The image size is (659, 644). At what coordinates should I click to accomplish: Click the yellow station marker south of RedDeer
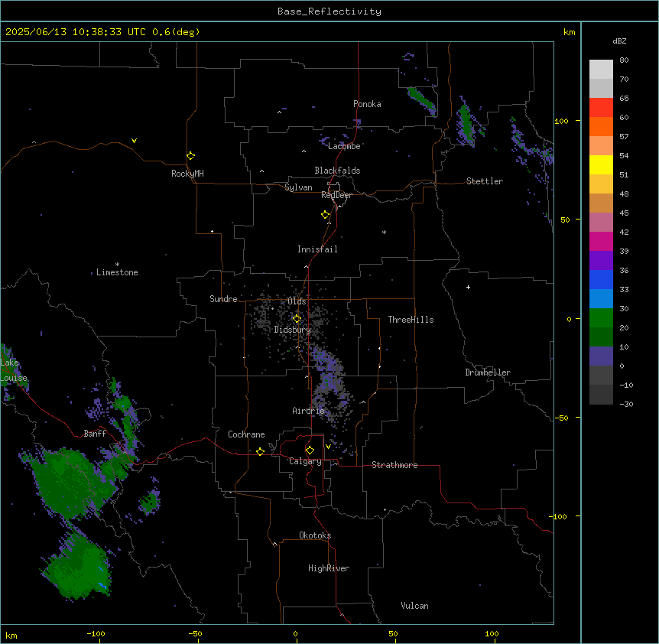click(325, 215)
